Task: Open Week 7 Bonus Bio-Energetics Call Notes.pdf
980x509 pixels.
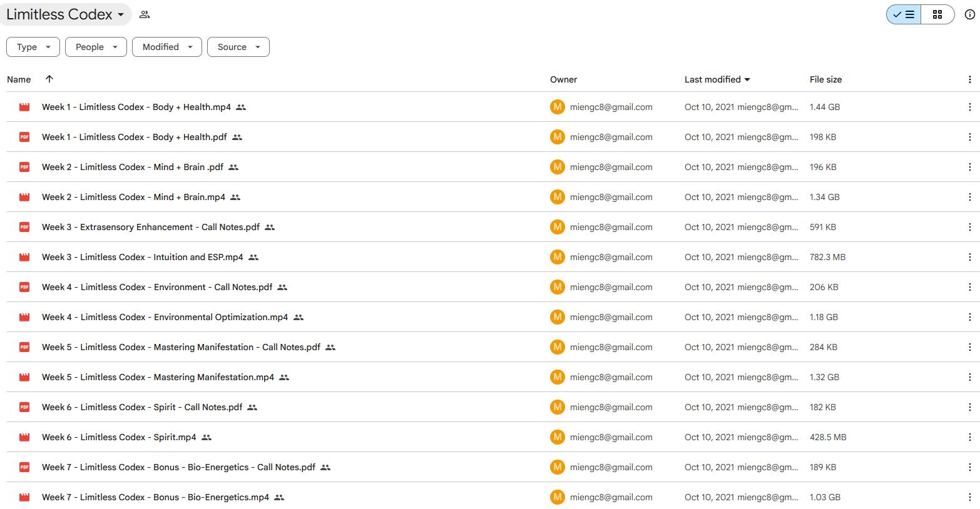Action: click(178, 467)
